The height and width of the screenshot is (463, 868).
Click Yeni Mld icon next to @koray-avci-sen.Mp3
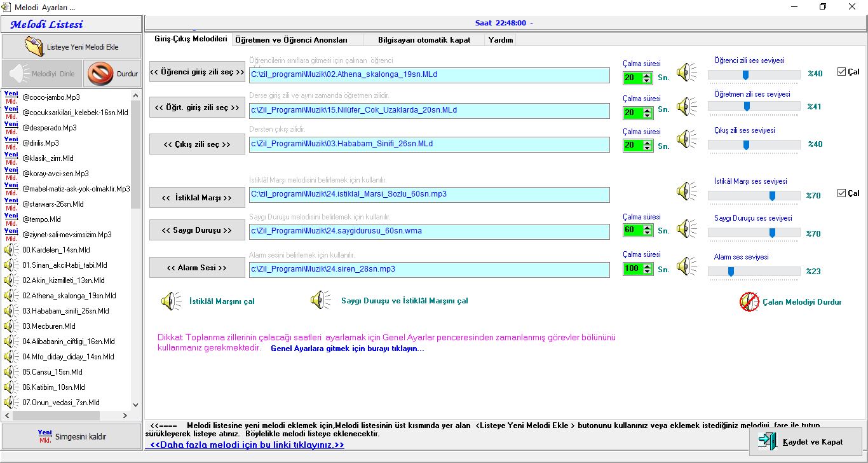(11, 174)
